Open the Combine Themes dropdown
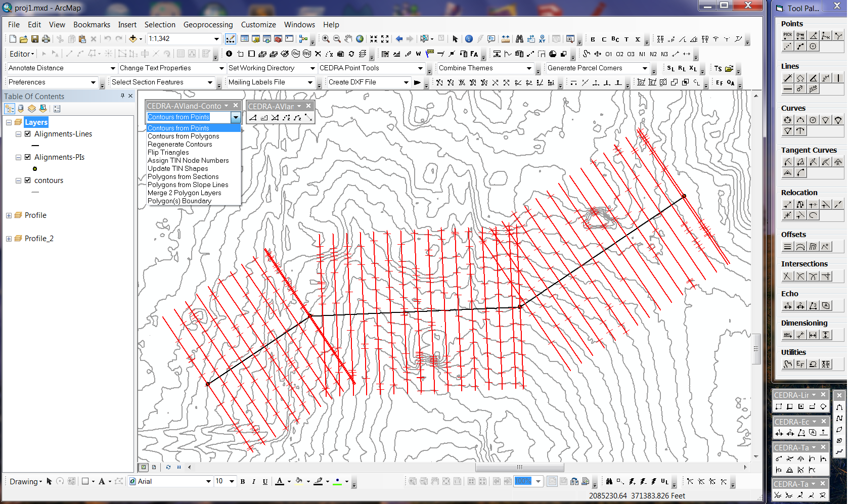The height and width of the screenshot is (504, 850). [x=529, y=68]
